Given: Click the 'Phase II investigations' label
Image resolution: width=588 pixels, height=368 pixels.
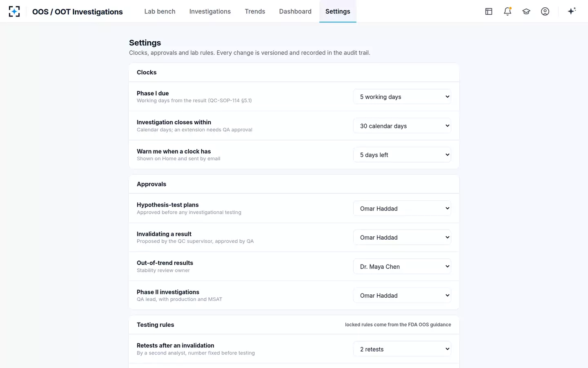Looking at the screenshot, I should [168, 292].
